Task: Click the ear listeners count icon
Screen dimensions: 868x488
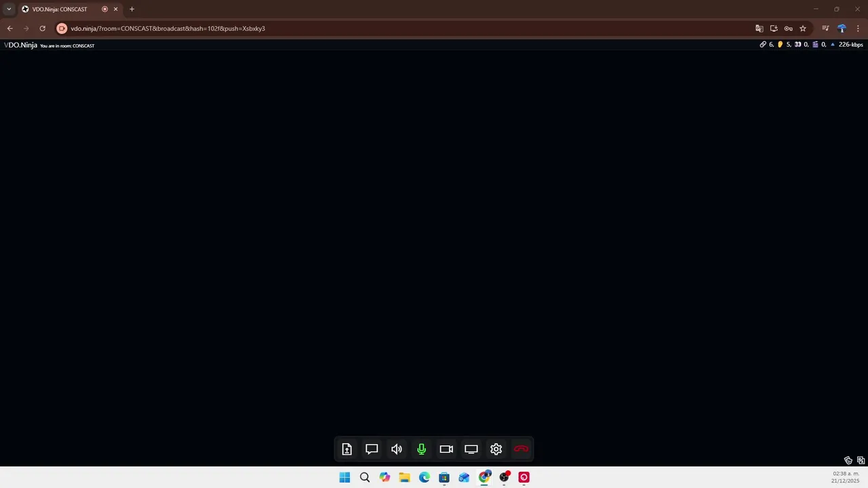Action: pyautogui.click(x=781, y=45)
